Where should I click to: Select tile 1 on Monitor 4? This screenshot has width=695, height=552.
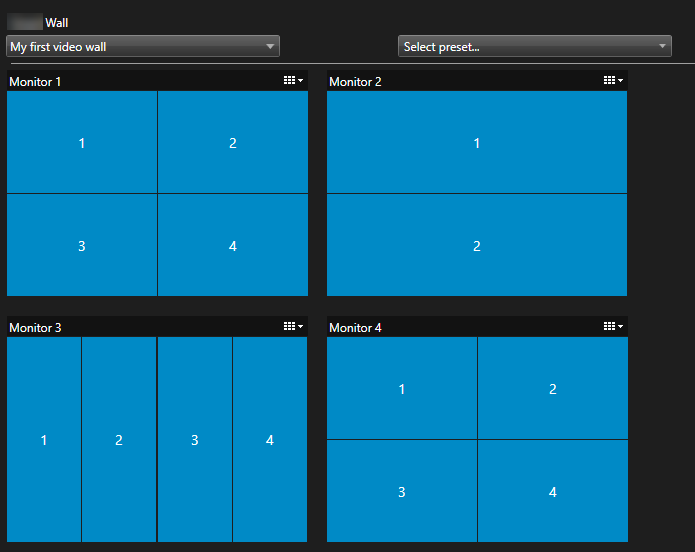coord(402,389)
